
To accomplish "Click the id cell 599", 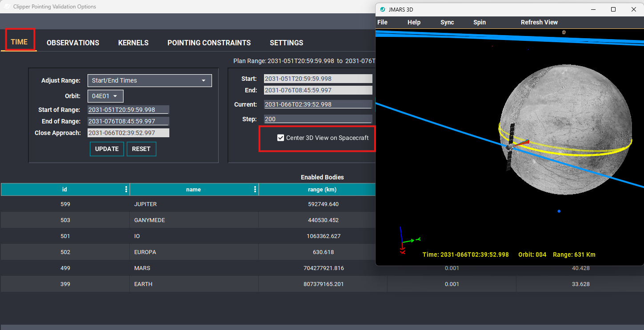I will pos(65,204).
